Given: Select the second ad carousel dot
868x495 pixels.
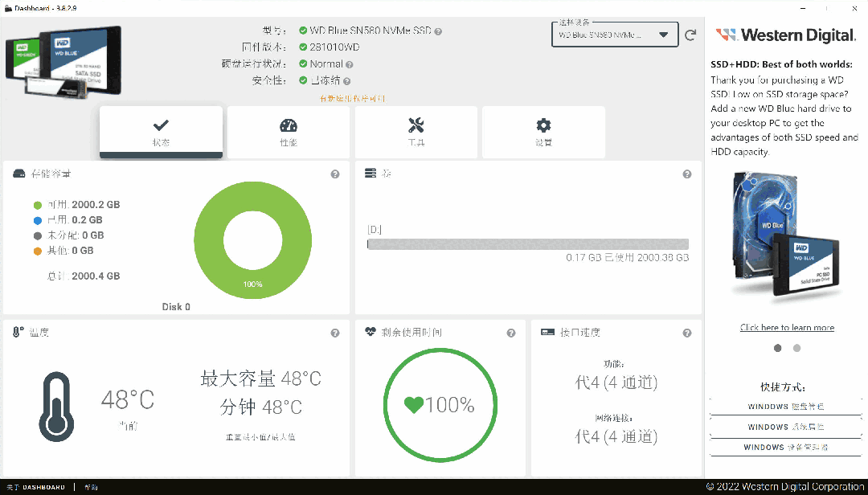Looking at the screenshot, I should (796, 348).
